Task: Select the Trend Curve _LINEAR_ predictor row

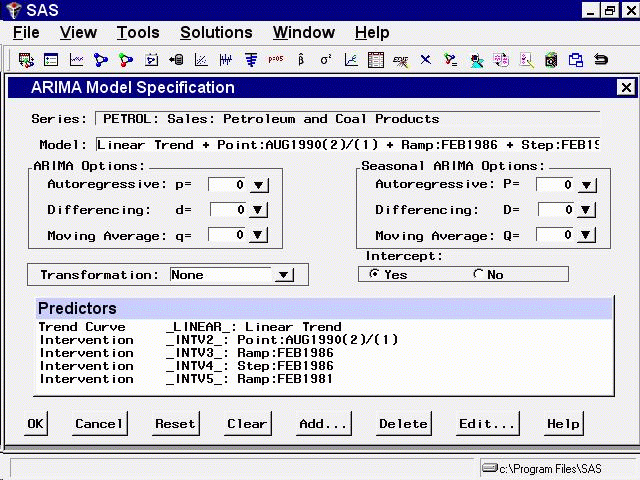Action: tap(323, 327)
